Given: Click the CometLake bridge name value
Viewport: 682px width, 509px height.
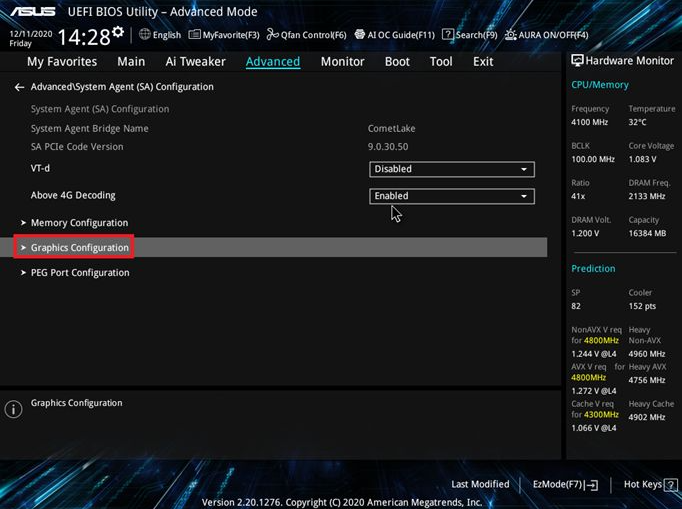Looking at the screenshot, I should tap(391, 129).
